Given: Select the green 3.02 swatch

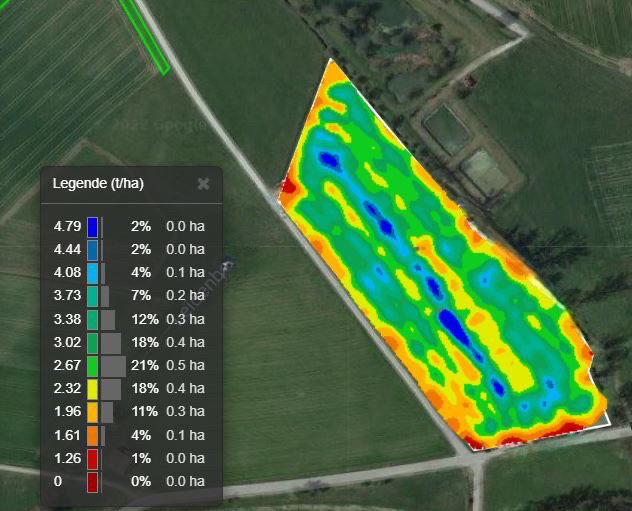Looking at the screenshot, I should [92, 343].
